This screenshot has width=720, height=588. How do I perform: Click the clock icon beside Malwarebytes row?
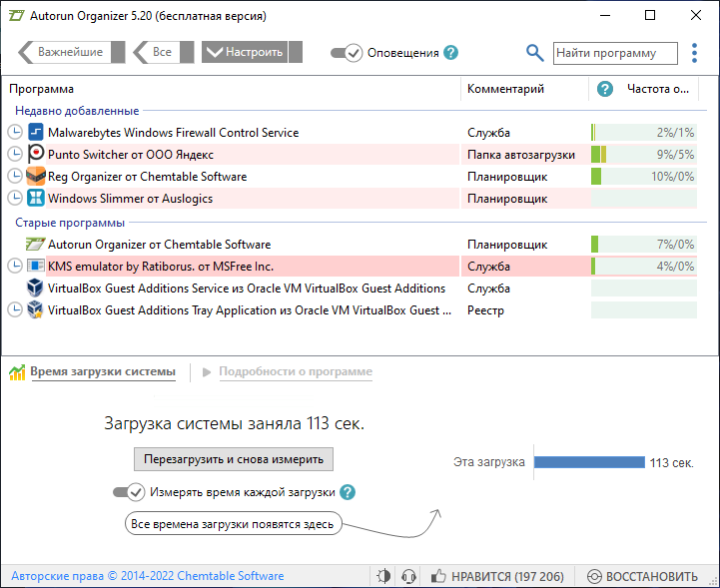(x=15, y=132)
